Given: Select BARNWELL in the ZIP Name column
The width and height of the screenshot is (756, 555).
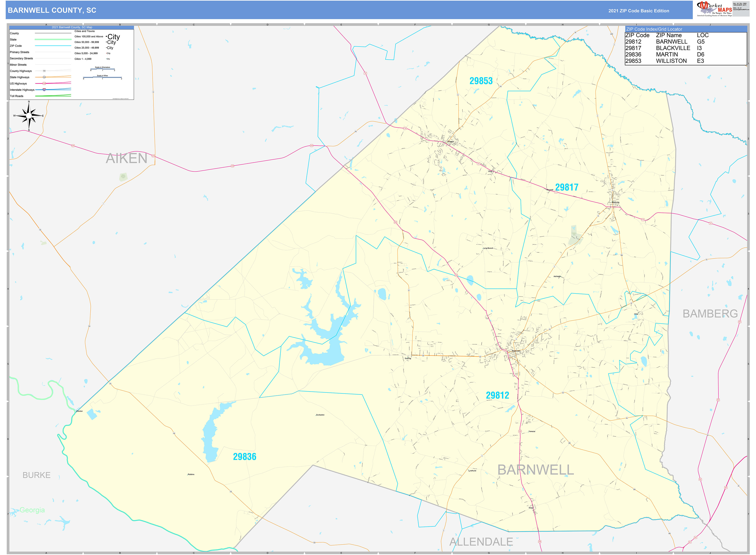Looking at the screenshot, I should point(671,42).
